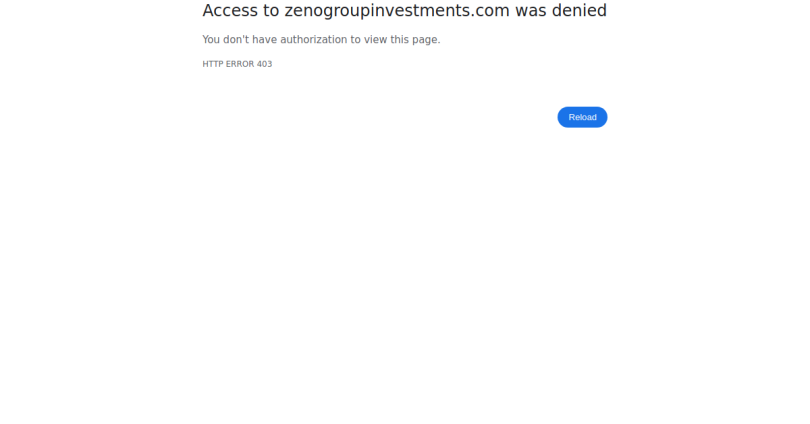Click the word "Reload" on the button

[582, 117]
